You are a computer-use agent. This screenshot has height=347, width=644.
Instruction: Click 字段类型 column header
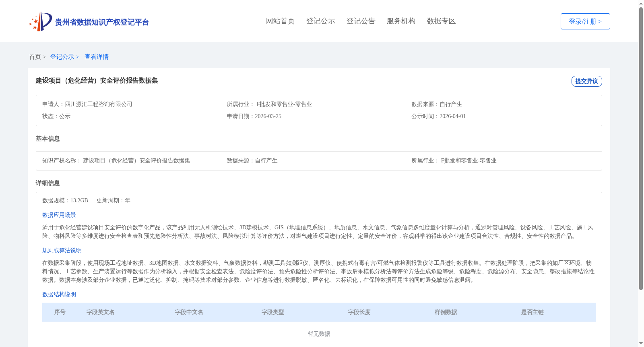click(x=273, y=312)
